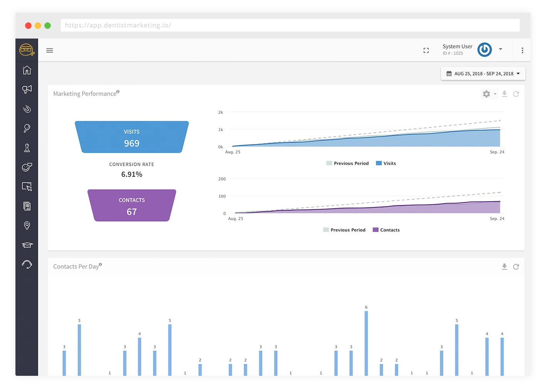The width and height of the screenshot is (546, 392).
Task: Open the headset support icon
Action: [27, 264]
